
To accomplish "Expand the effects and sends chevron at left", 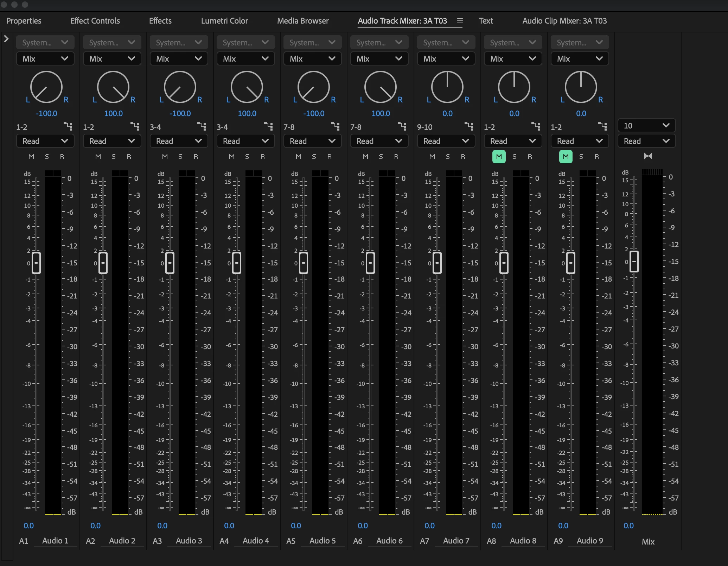I will [x=6, y=39].
